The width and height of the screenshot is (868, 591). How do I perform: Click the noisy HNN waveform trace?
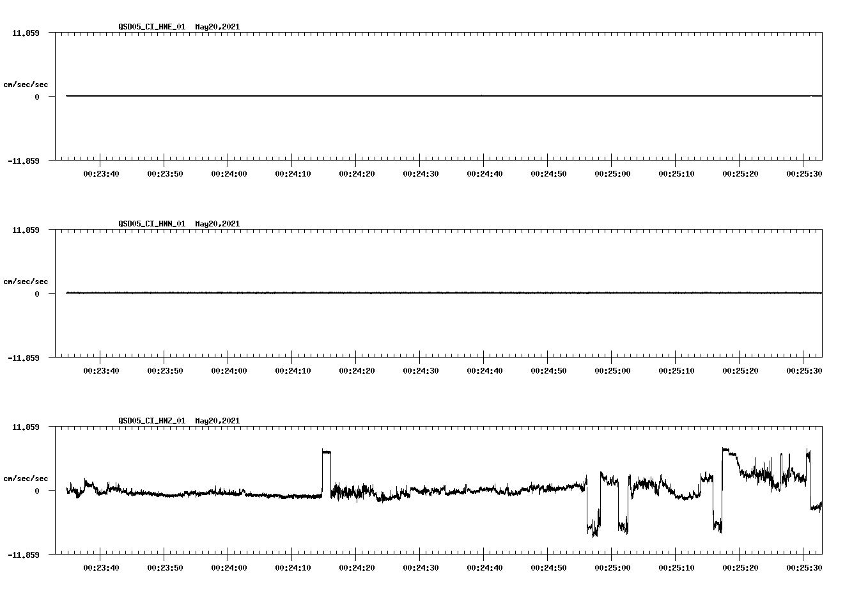[384, 294]
